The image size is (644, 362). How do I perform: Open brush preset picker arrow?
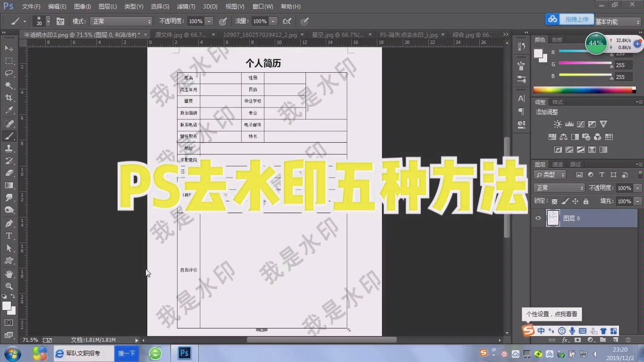coord(48,21)
